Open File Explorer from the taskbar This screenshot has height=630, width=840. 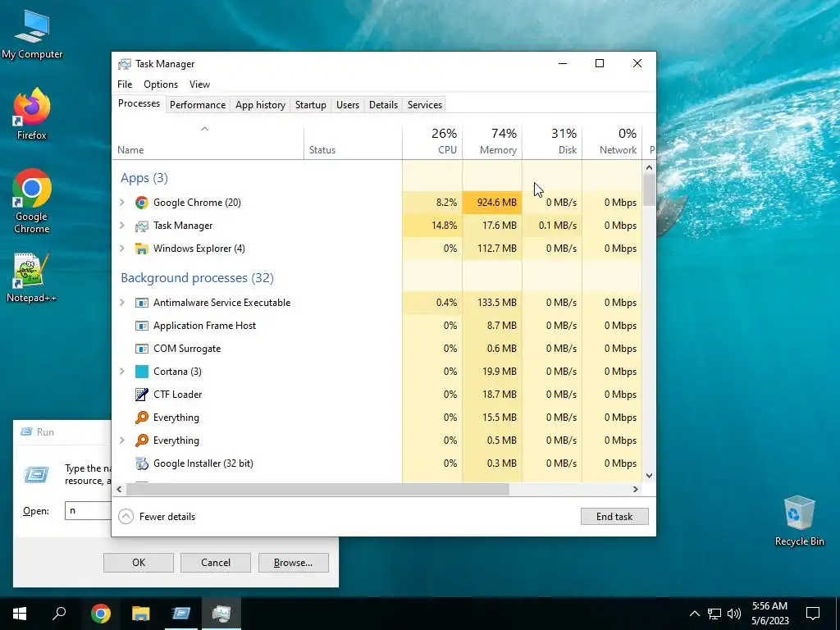point(141,614)
